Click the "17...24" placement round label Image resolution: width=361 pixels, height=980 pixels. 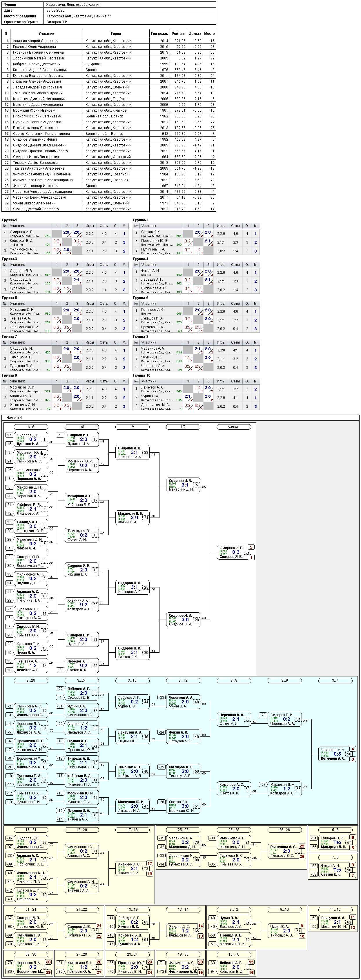(x=31, y=829)
